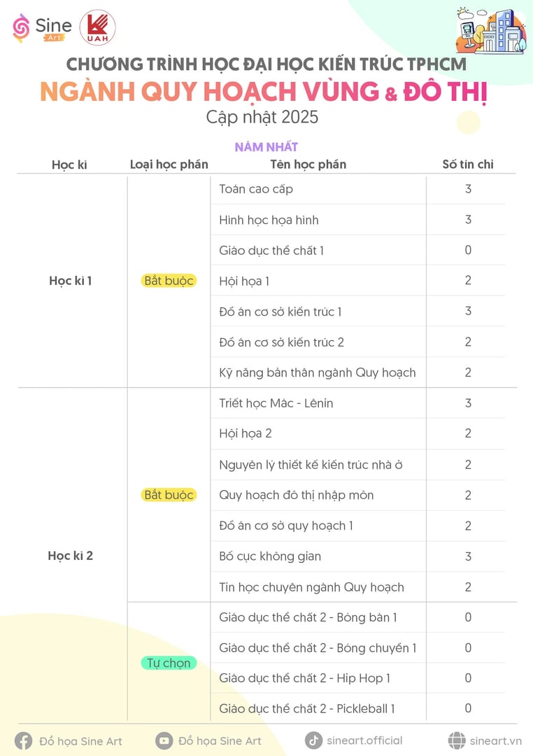Click the Tên học phần column header
This screenshot has width=533, height=756.
308,164
